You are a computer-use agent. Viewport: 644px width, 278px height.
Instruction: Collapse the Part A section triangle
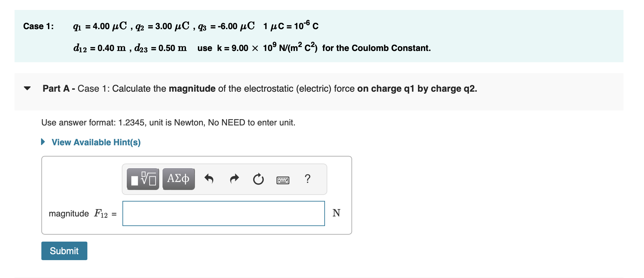pyautogui.click(x=27, y=88)
